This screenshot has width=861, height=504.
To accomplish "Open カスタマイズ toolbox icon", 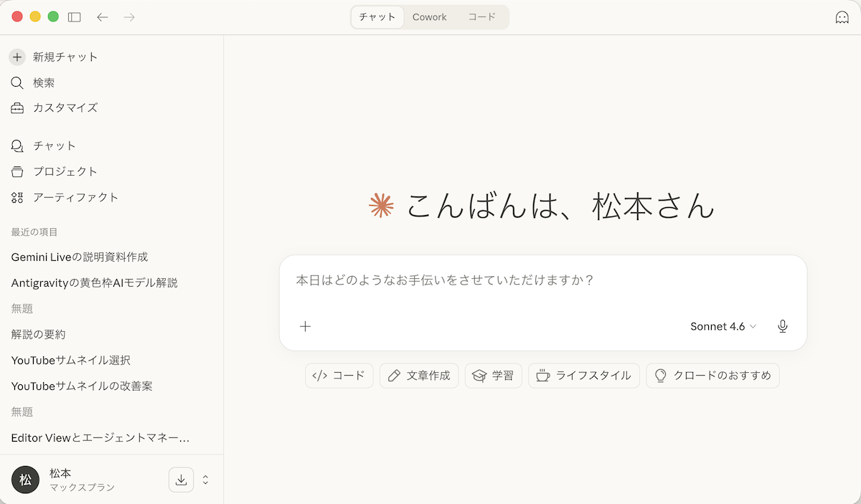I will (x=17, y=108).
